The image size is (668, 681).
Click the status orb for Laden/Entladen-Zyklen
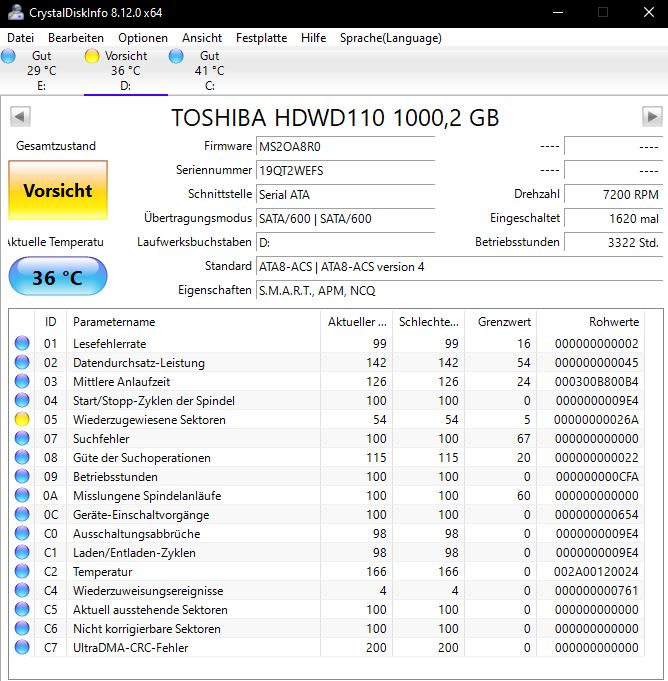(22, 552)
